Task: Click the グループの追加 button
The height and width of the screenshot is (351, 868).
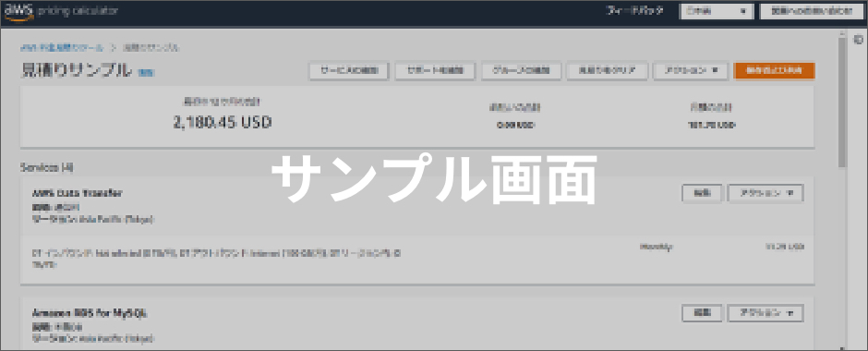Action: click(521, 71)
